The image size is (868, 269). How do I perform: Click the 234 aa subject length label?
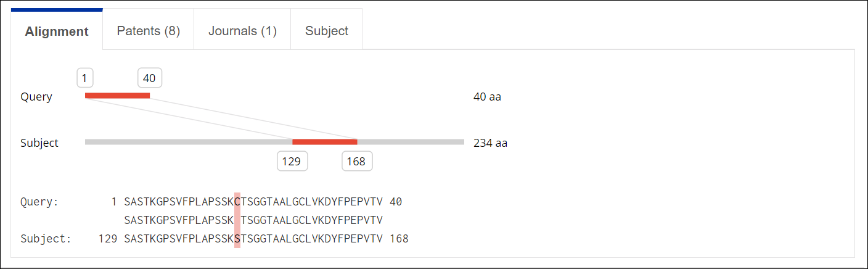click(490, 143)
